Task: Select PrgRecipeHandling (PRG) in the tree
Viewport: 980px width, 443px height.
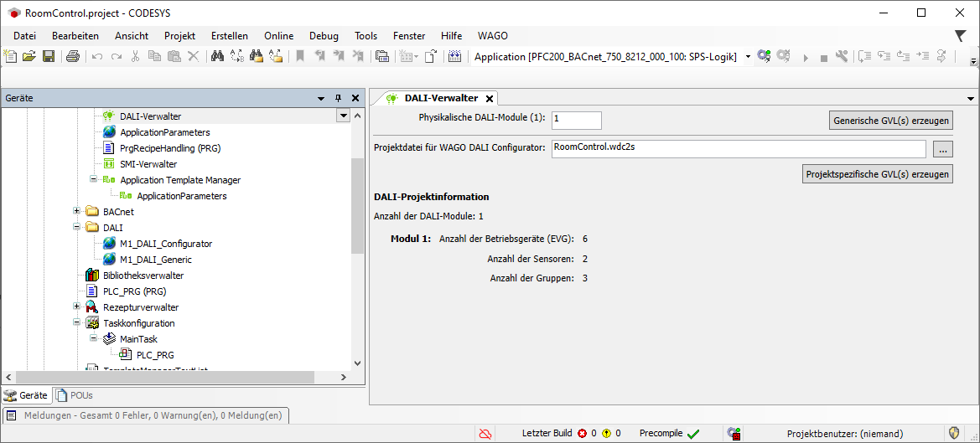Action: coord(170,148)
